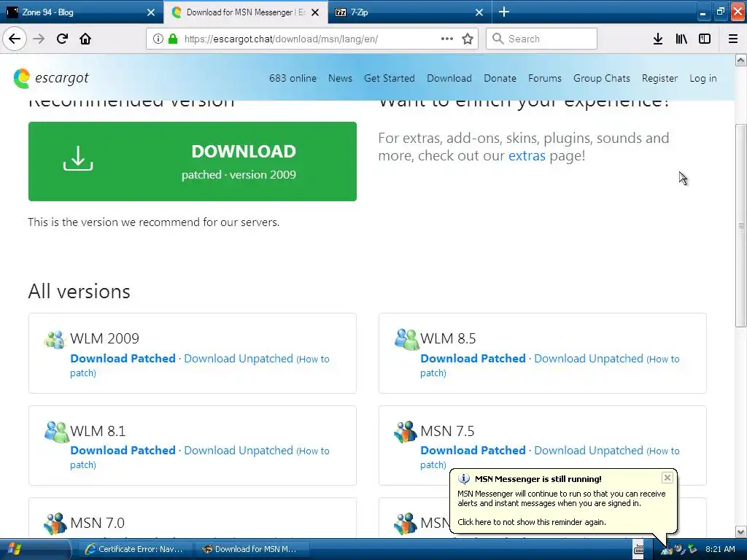Click the on-screen keyboard tray icon
Image resolution: width=747 pixels, height=560 pixels.
pyautogui.click(x=638, y=549)
